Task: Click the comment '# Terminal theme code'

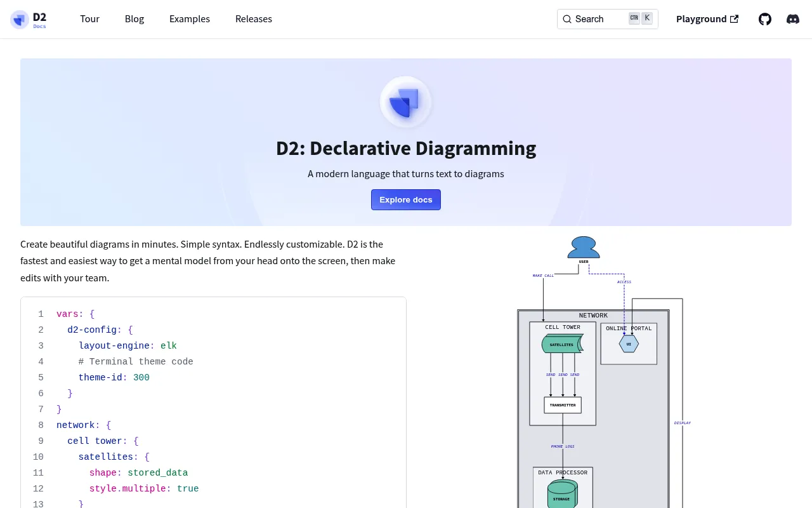Action: 136,361
